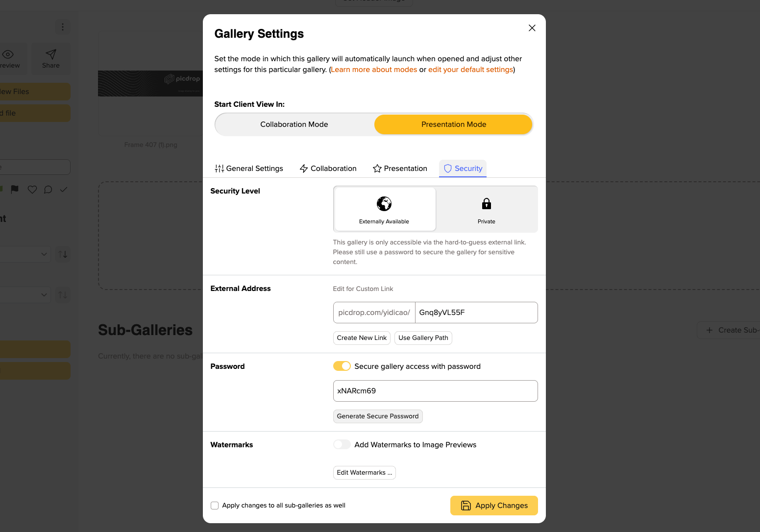Screen dimensions: 760x532
Task: Click the flag filter icon
Action: 15,190
